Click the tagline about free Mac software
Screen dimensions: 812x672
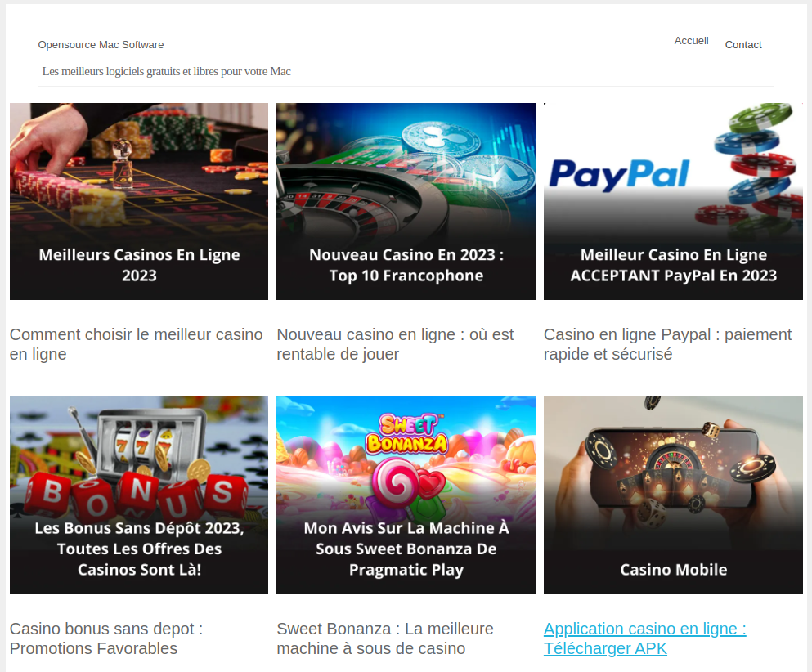[166, 72]
